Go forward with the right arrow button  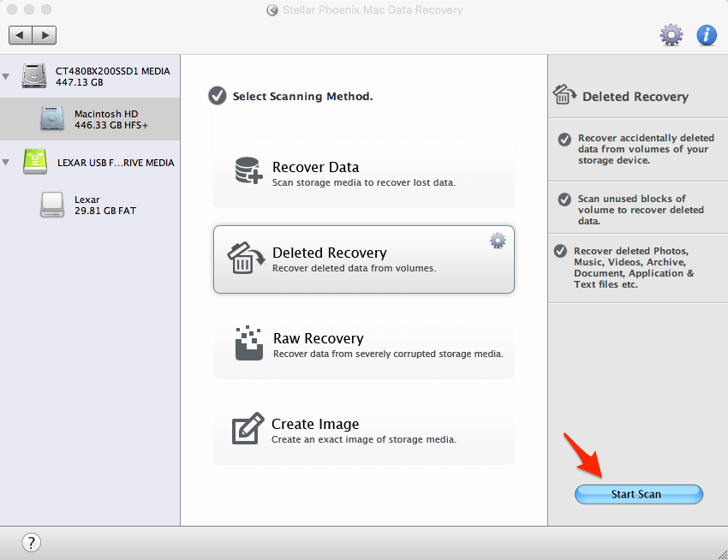[x=45, y=35]
